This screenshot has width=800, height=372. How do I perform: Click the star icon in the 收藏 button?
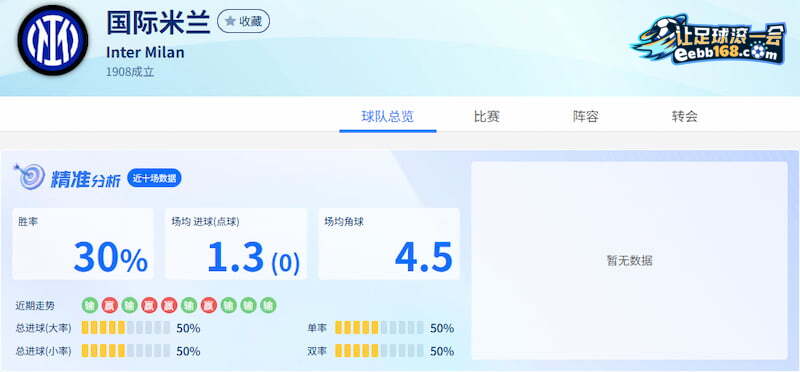tap(230, 21)
